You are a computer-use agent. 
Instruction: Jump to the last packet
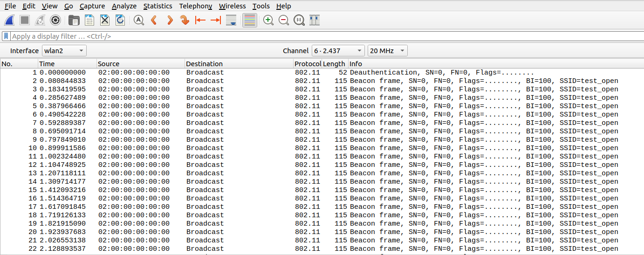[215, 20]
